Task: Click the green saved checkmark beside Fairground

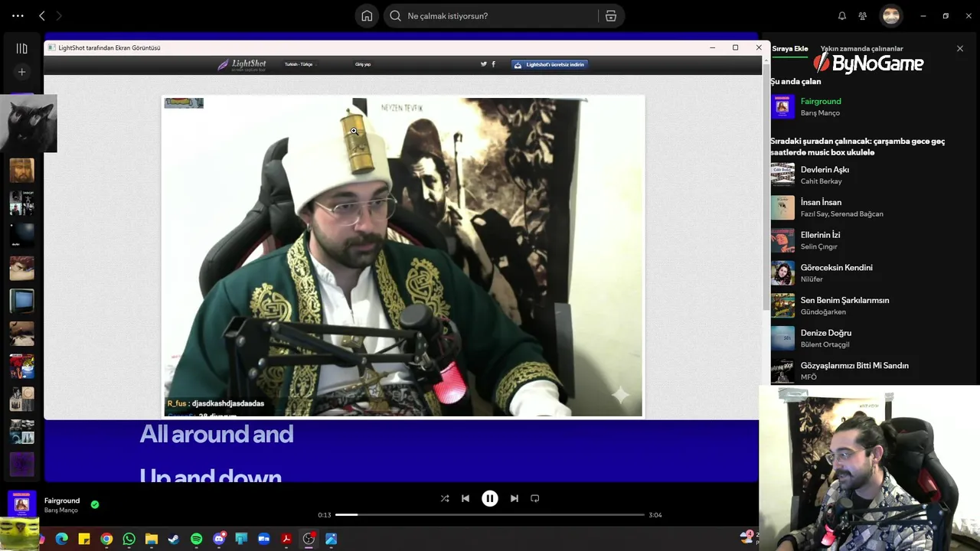Action: click(95, 504)
